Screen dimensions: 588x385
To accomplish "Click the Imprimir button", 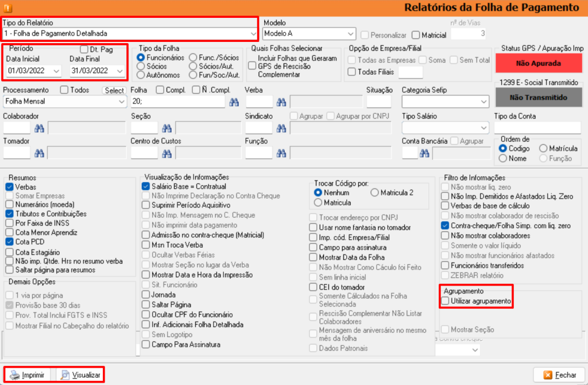I will coord(28,375).
